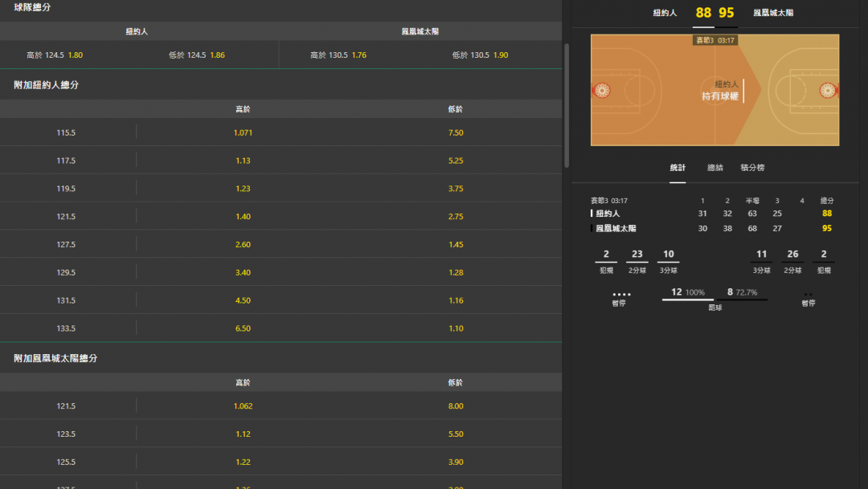Click 紐約人 team name in the header
868x489 pixels.
pos(665,13)
